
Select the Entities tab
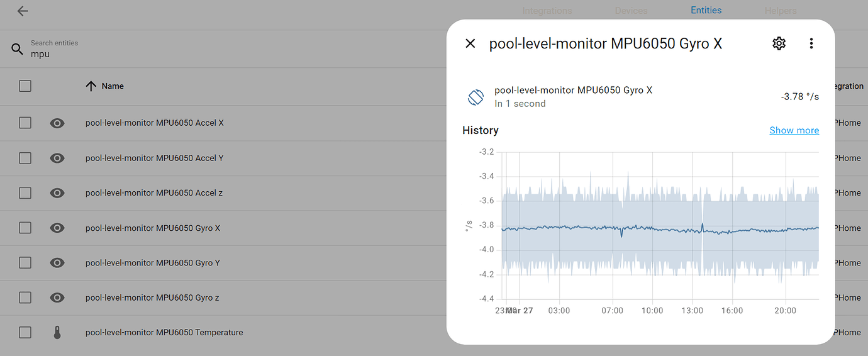tap(706, 11)
